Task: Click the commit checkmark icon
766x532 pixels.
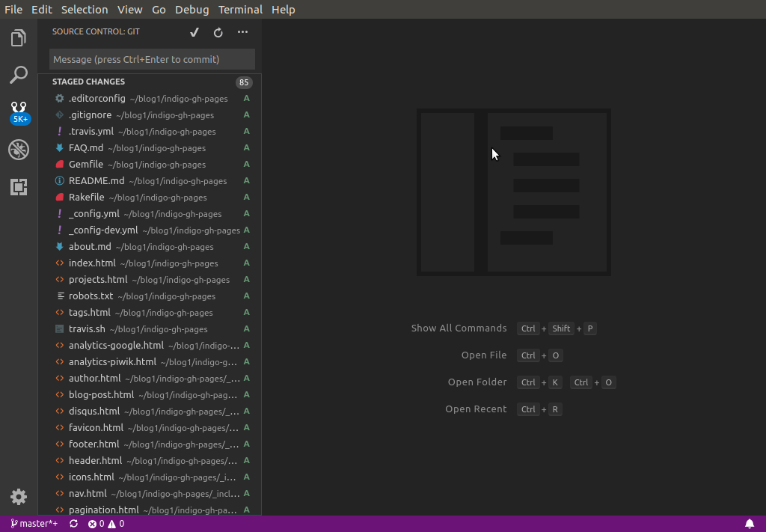Action: (x=194, y=32)
